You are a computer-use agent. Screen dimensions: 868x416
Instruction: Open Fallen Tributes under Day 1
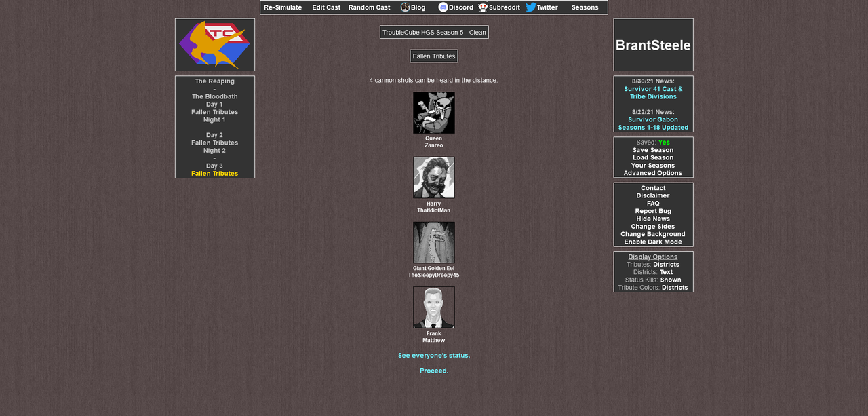pos(215,112)
